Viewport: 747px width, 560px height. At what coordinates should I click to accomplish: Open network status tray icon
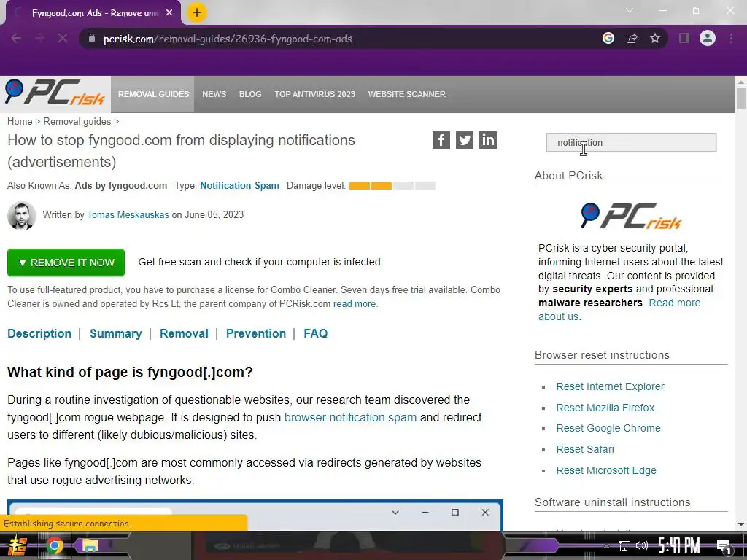point(624,545)
